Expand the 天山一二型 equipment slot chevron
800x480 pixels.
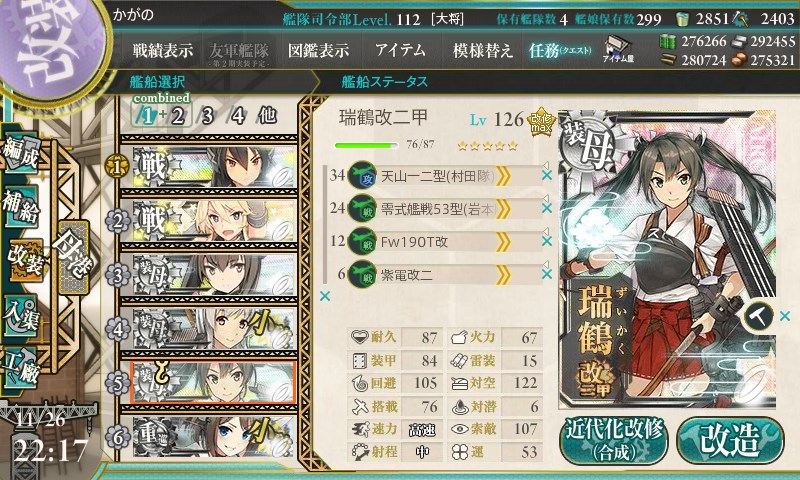tap(503, 176)
